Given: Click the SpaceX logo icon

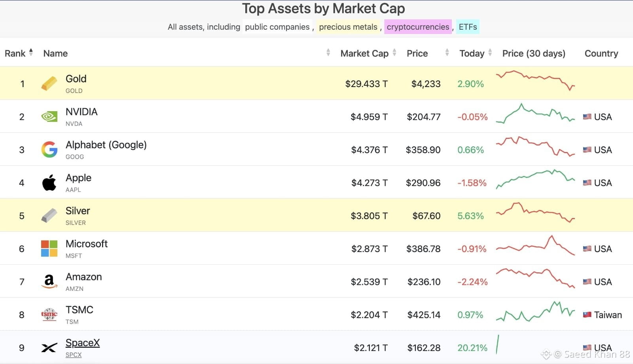Looking at the screenshot, I should [x=49, y=348].
